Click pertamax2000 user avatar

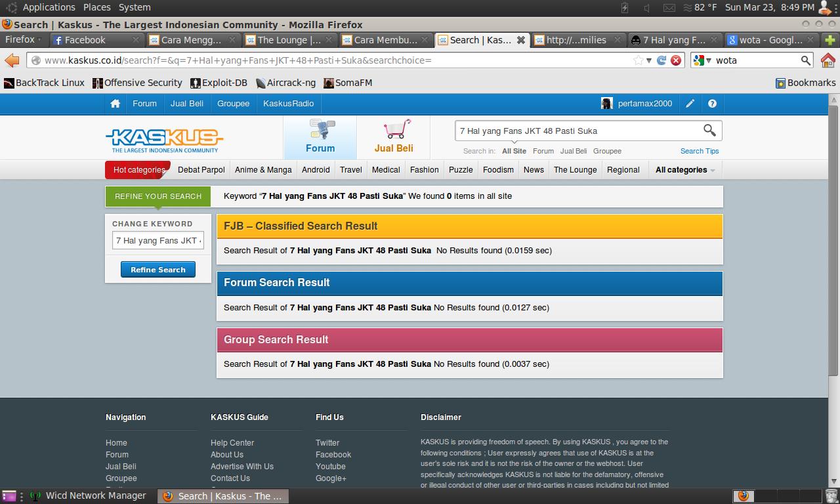point(607,104)
